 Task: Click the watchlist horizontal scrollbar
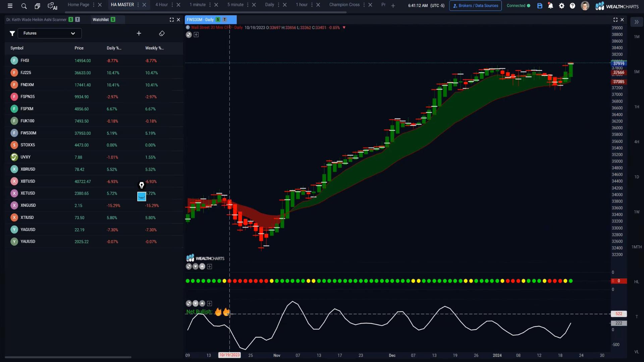point(68,357)
